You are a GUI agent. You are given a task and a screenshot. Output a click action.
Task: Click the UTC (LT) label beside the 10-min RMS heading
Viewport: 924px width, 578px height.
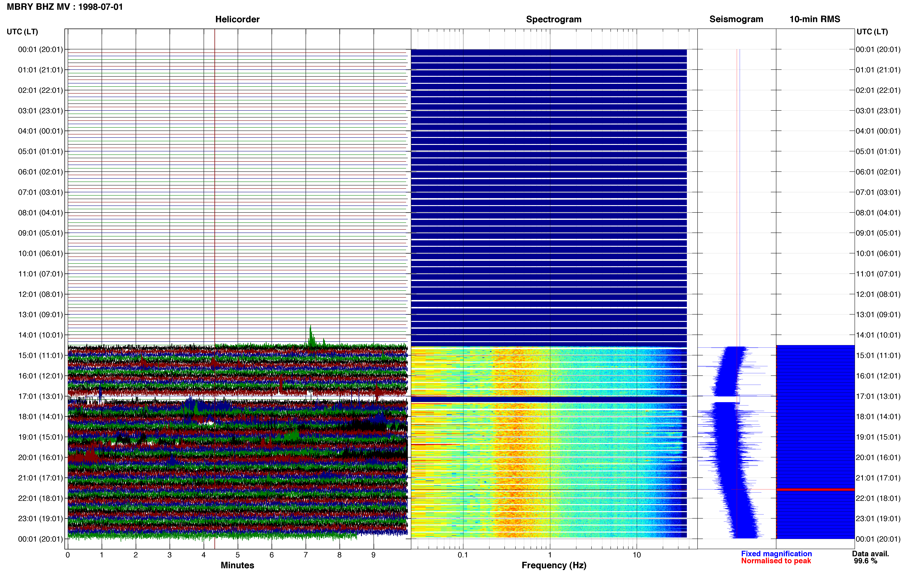(x=872, y=32)
